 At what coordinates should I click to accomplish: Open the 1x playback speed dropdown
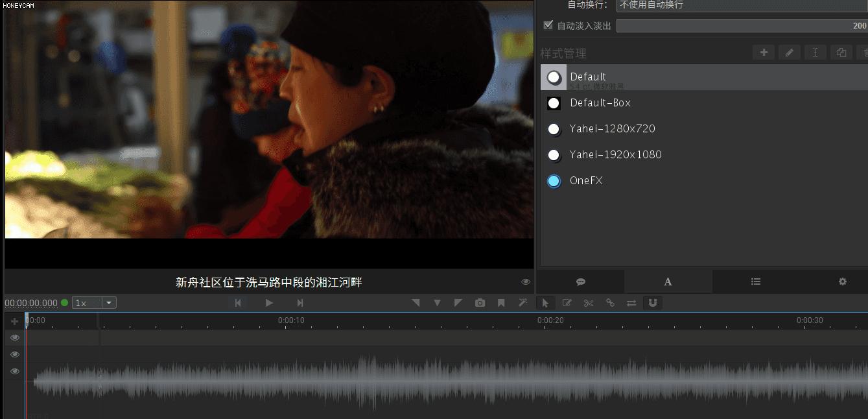click(x=108, y=303)
